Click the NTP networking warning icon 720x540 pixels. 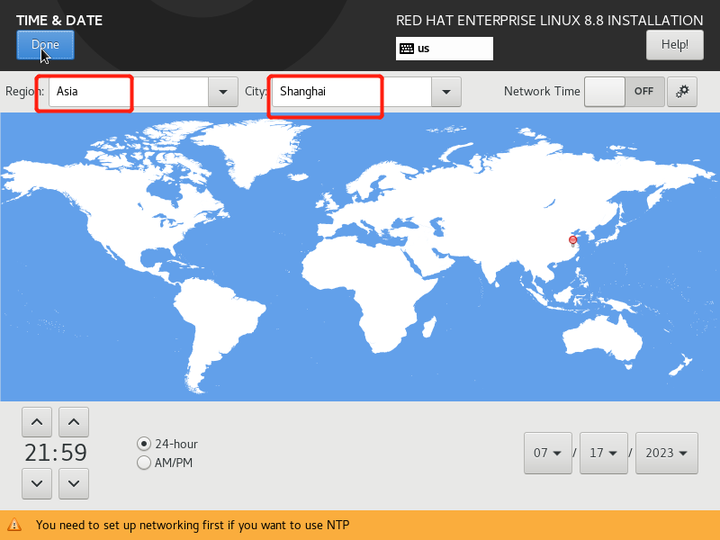click(x=14, y=525)
